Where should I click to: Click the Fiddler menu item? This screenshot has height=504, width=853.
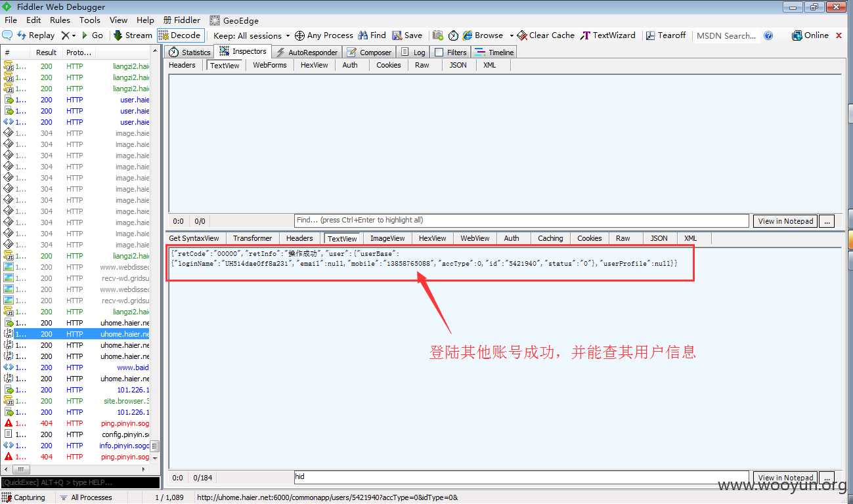(x=182, y=20)
